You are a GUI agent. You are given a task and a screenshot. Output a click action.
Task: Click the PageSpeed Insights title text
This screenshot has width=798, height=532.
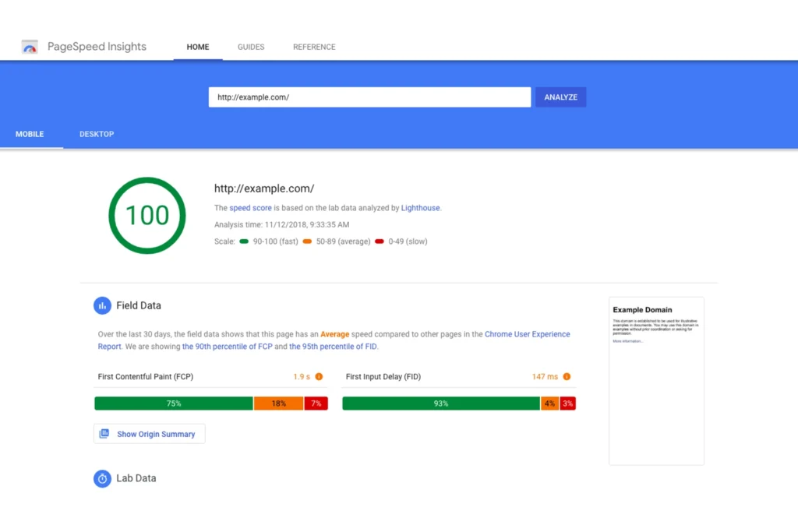97,47
